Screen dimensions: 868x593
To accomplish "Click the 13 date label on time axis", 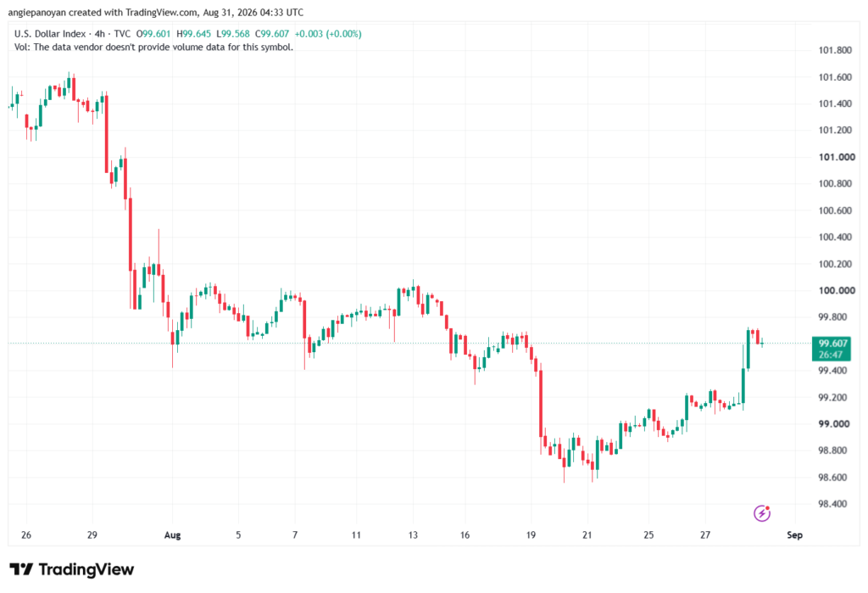I will [x=413, y=535].
